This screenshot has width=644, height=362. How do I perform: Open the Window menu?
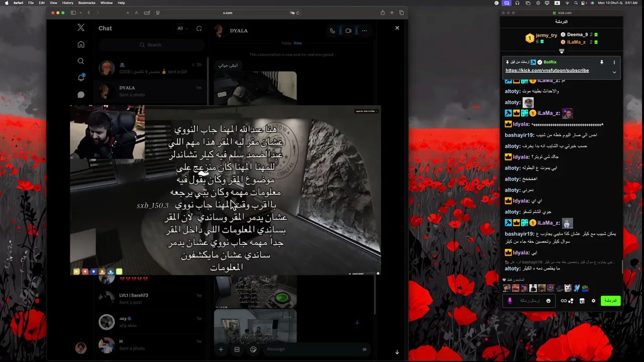(x=107, y=3)
